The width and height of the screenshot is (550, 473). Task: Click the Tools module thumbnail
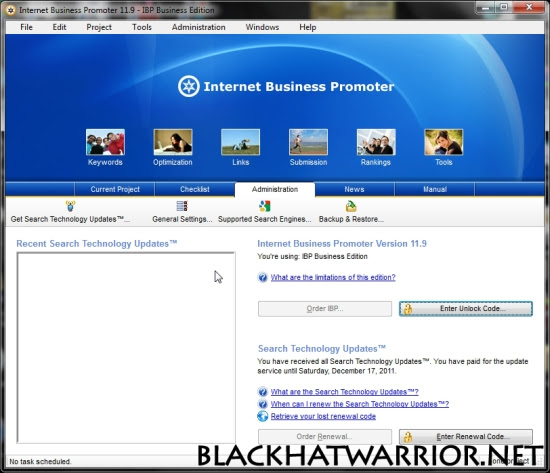444,142
